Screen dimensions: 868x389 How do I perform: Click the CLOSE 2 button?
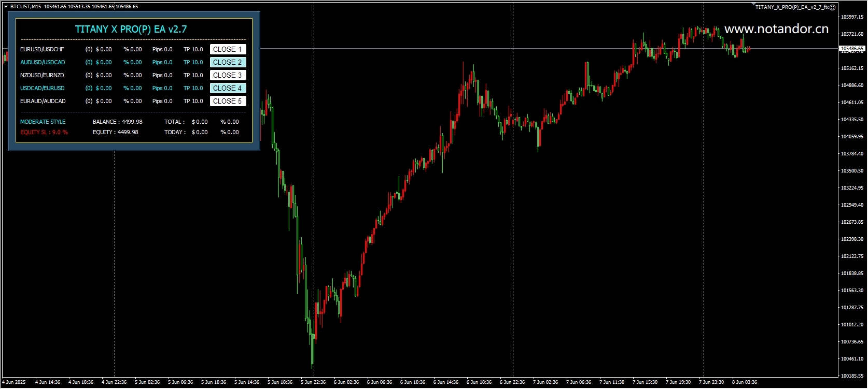pyautogui.click(x=228, y=62)
